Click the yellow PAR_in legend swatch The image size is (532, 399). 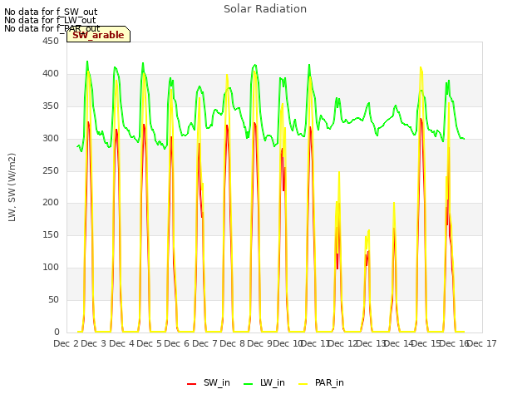coord(303,384)
